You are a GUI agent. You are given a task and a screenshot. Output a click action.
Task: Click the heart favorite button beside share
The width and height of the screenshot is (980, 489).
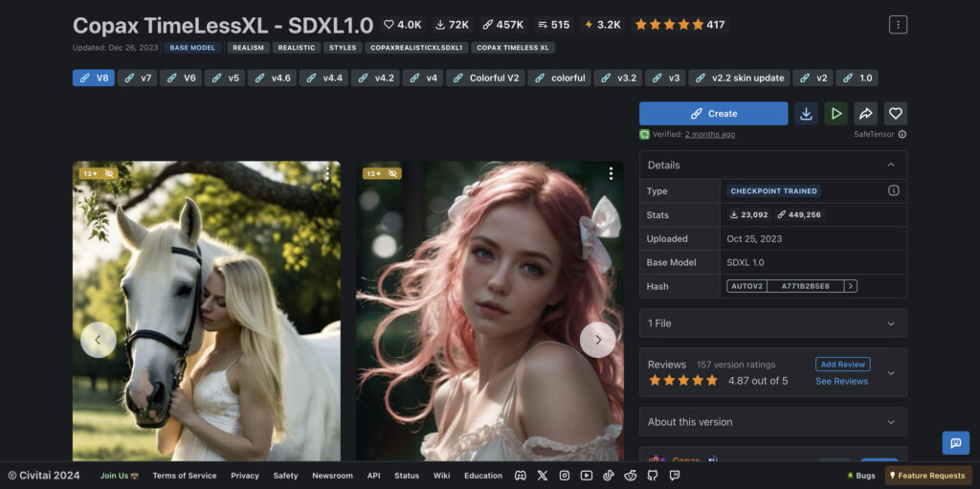pyautogui.click(x=896, y=114)
